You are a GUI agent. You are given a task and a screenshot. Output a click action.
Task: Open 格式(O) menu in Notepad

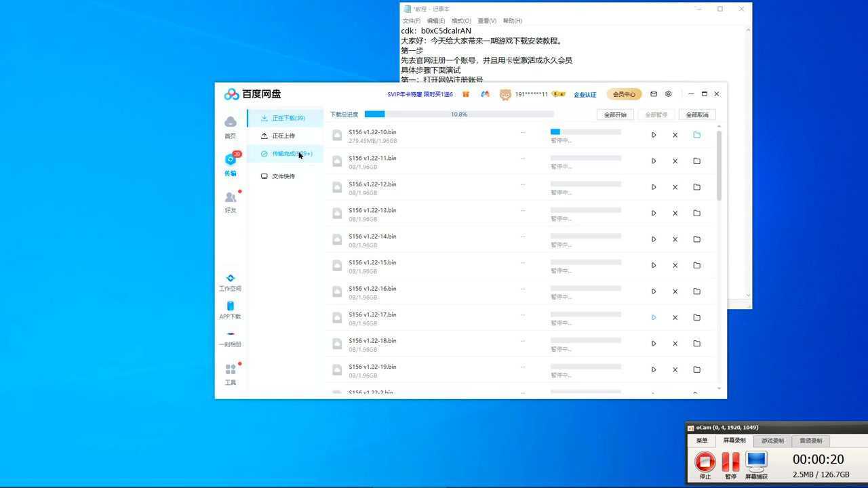(461, 21)
